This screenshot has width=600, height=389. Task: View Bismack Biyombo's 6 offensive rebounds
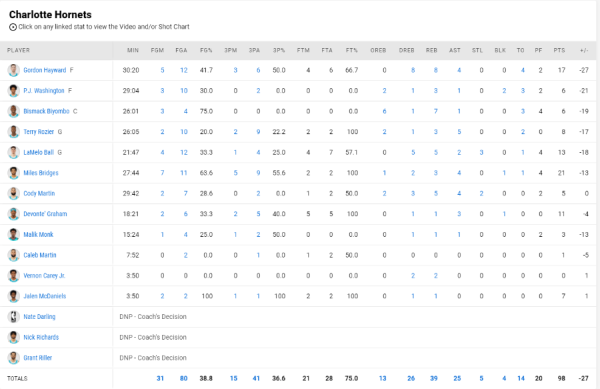click(x=384, y=111)
